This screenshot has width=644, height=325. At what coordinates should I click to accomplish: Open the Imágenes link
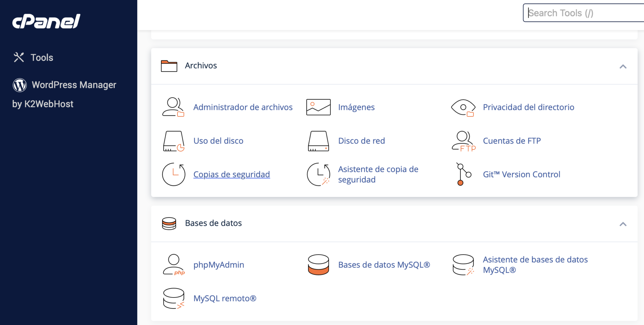(x=356, y=107)
